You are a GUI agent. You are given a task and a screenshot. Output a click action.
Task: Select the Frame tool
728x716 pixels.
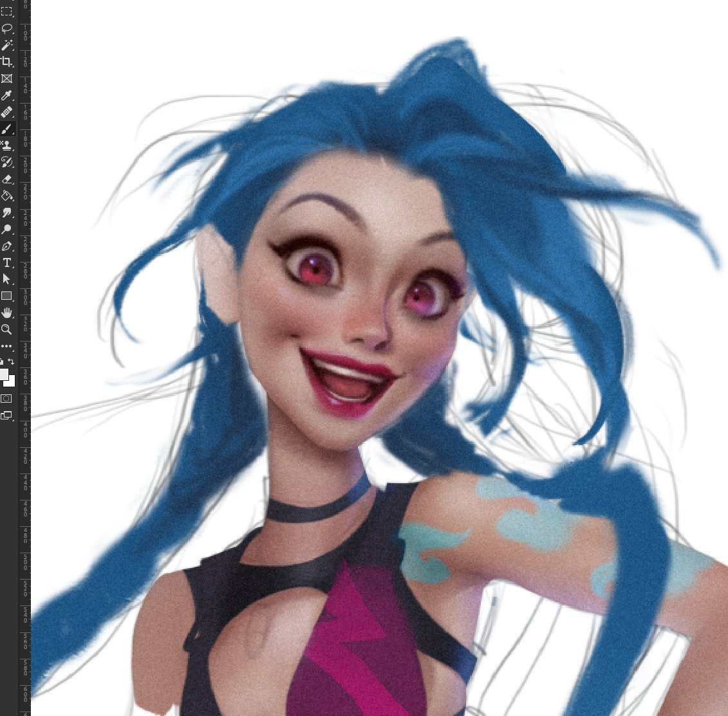(6, 78)
